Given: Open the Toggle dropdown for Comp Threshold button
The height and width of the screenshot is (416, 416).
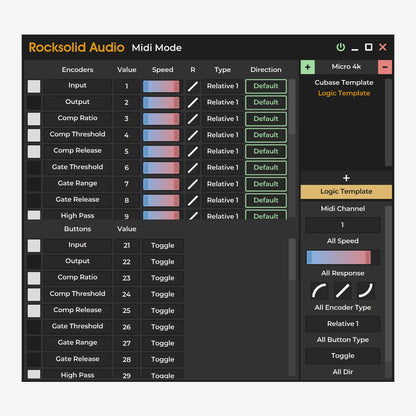Looking at the screenshot, I should [163, 294].
